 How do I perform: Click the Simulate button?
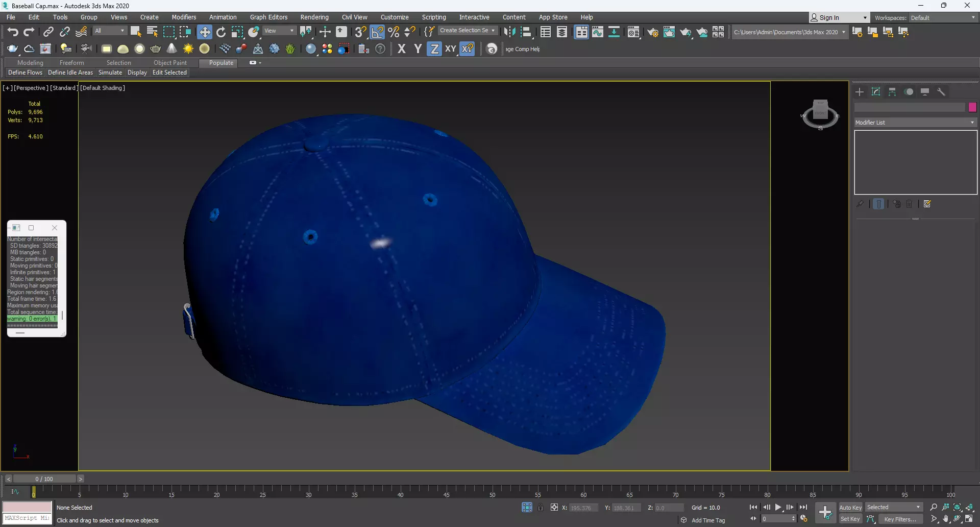point(110,73)
